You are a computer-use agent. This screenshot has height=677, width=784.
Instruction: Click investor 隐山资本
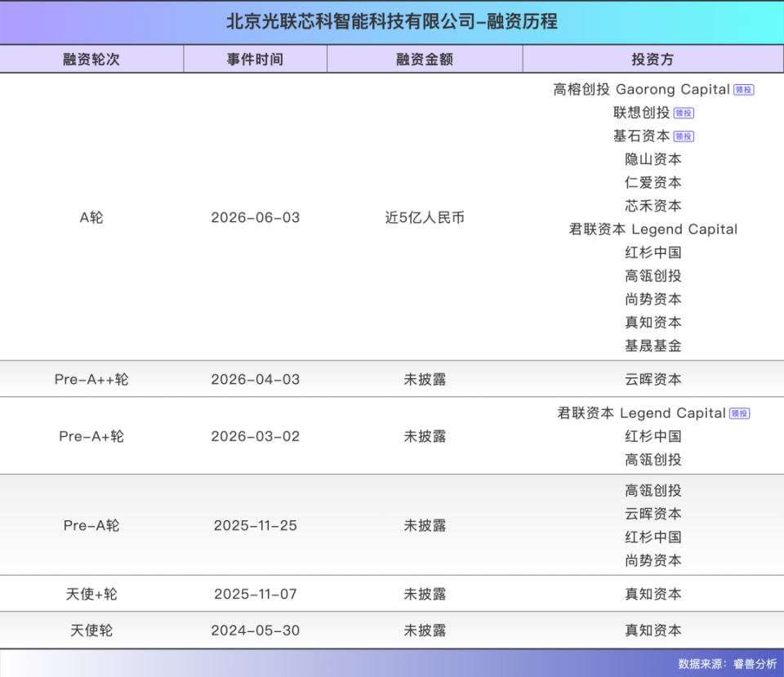(x=653, y=159)
